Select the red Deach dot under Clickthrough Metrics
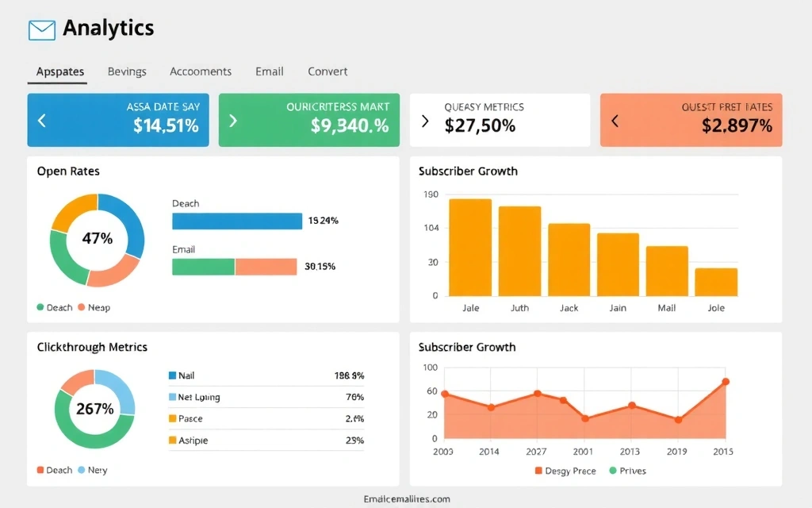Screen dimensions: 812x508 coord(40,470)
